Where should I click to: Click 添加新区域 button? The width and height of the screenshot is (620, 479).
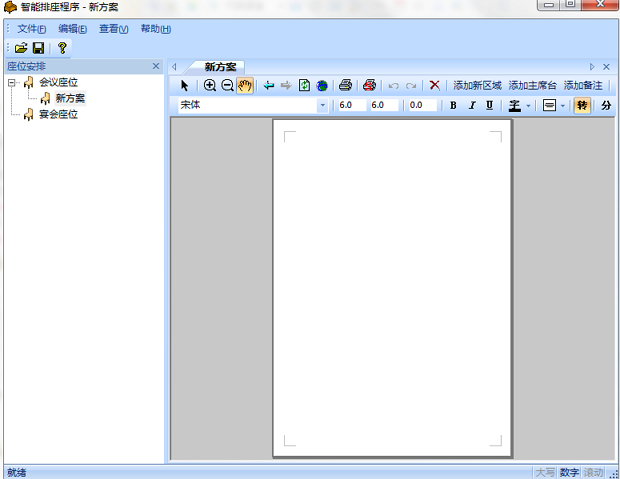pyautogui.click(x=477, y=85)
